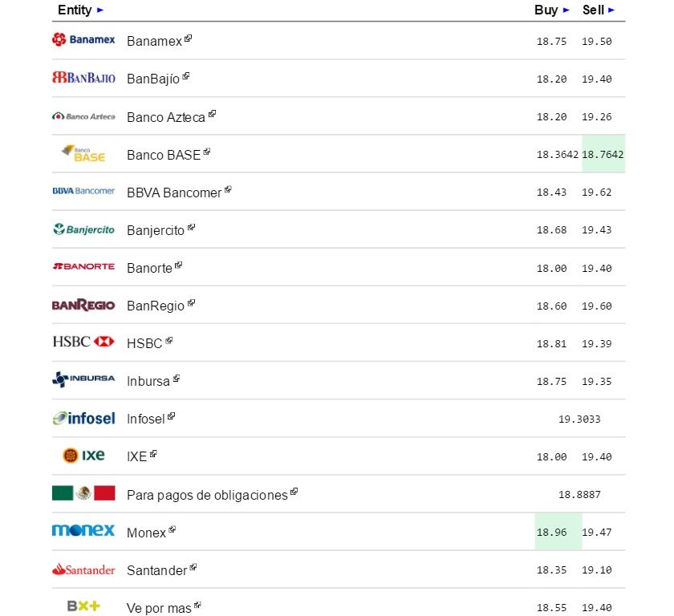Click the HSBC hexagon logo

click(104, 342)
